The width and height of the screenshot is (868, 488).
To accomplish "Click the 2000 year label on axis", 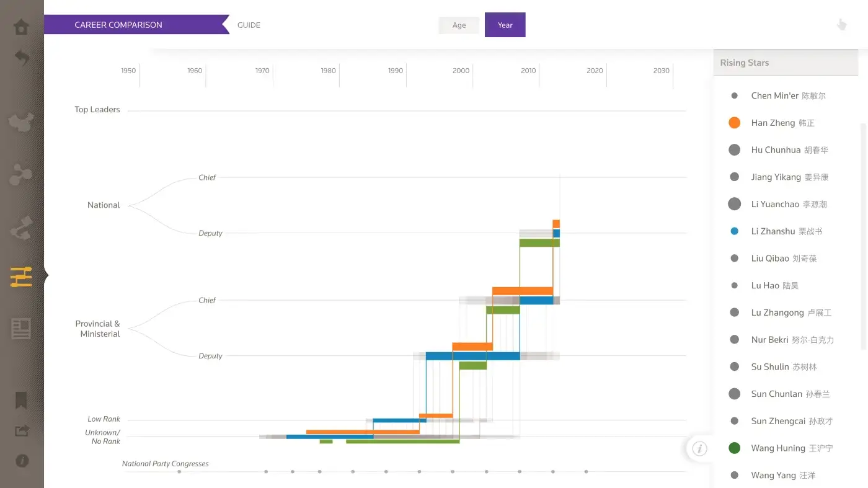I will click(x=461, y=71).
